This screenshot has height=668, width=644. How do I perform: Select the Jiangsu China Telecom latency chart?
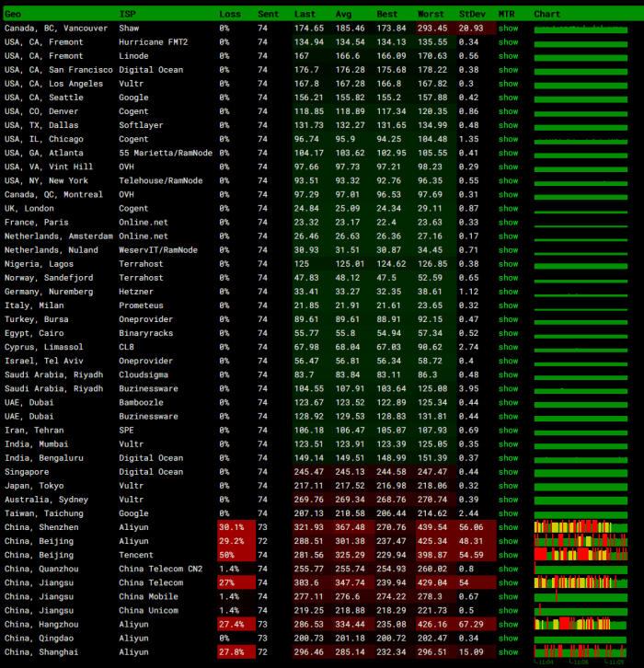(580, 582)
